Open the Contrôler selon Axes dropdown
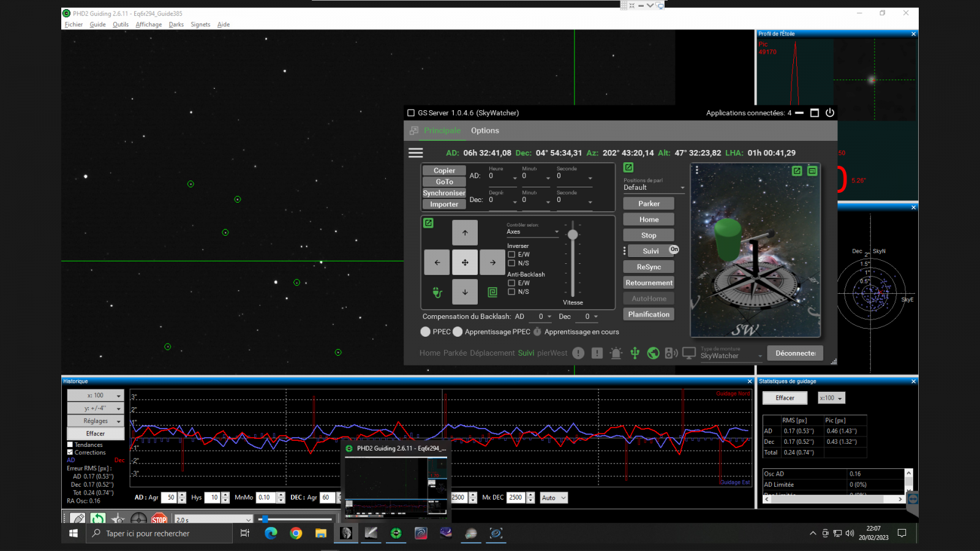 tap(533, 231)
